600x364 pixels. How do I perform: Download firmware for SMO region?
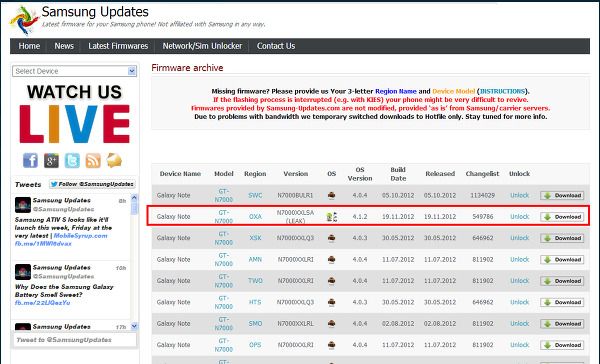pos(562,324)
